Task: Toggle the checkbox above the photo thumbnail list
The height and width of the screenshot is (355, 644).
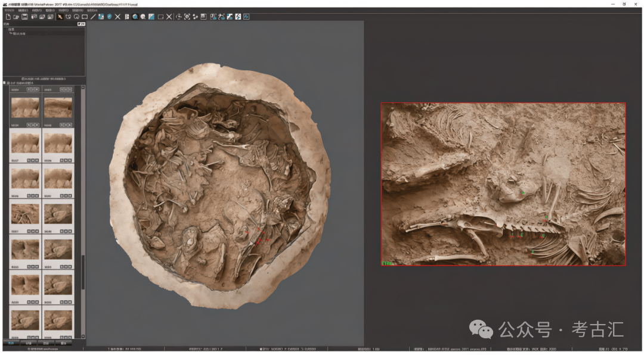Action: pyautogui.click(x=5, y=83)
